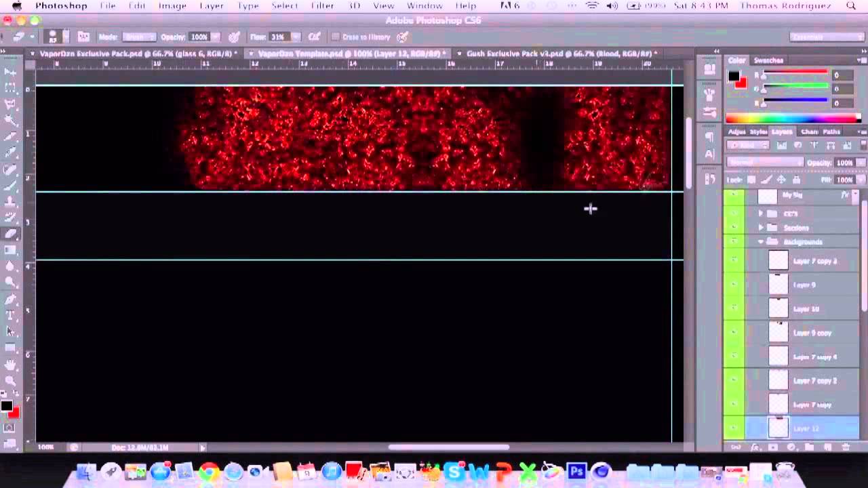This screenshot has width=868, height=488.
Task: Open the Paragraph panel icon
Action: click(709, 136)
